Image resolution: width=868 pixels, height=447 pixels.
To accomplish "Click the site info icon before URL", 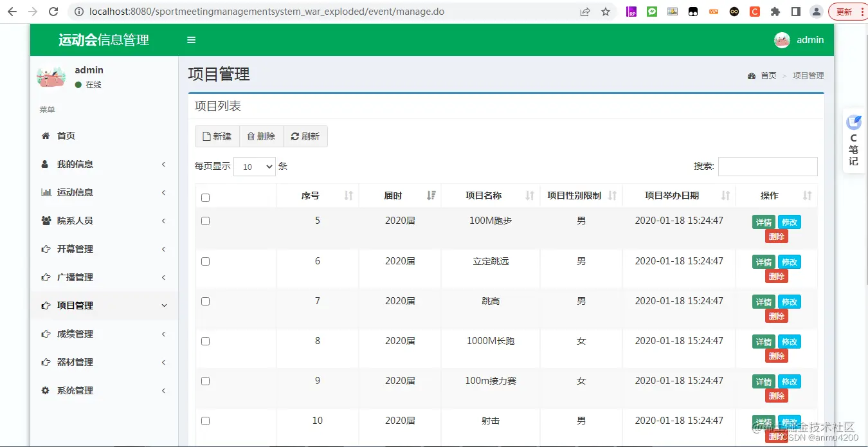I will [x=79, y=12].
